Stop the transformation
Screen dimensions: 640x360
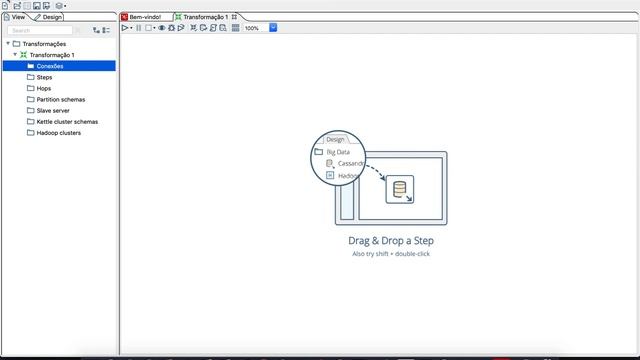[x=149, y=28]
